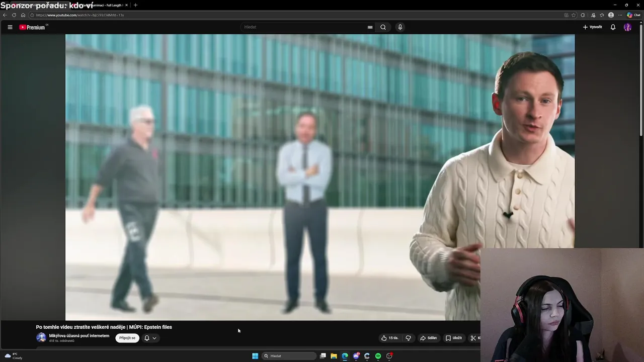Click the taskbar Hledat search box

pyautogui.click(x=289, y=356)
